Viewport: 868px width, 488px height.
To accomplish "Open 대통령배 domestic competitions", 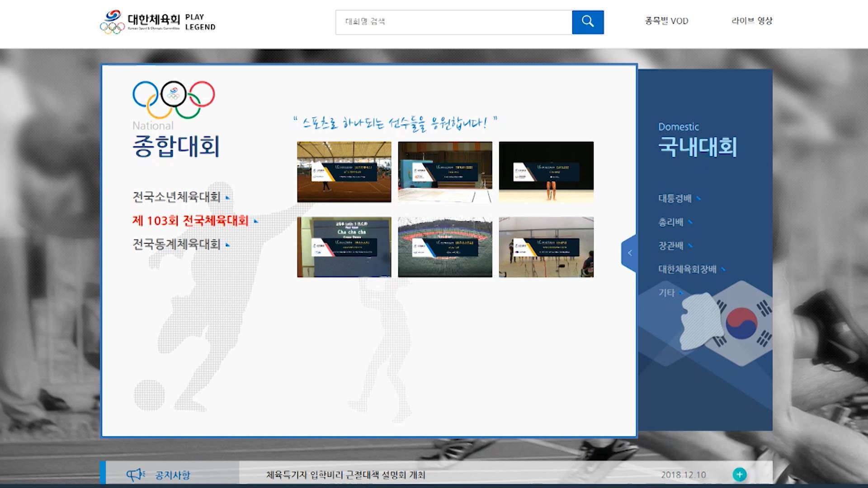I will (x=675, y=198).
